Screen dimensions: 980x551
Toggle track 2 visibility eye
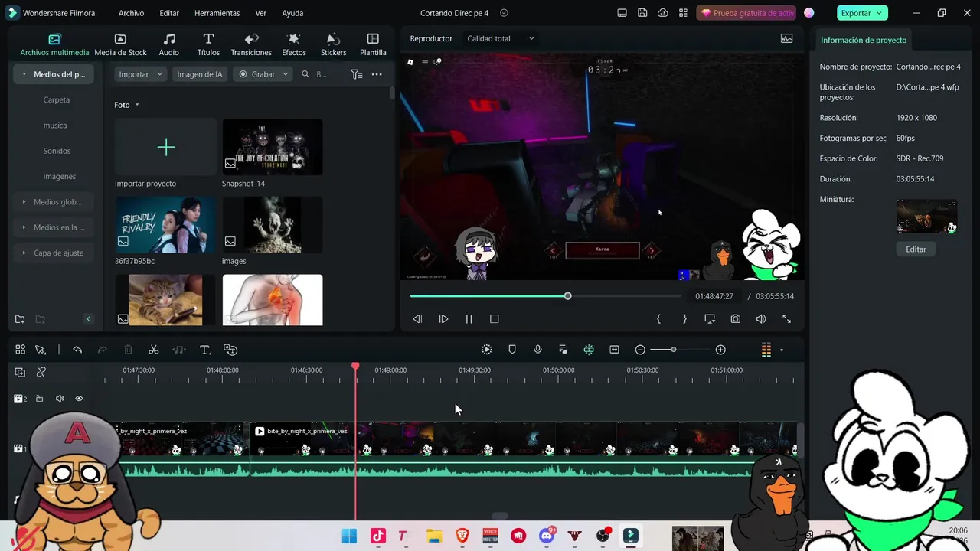(x=79, y=399)
